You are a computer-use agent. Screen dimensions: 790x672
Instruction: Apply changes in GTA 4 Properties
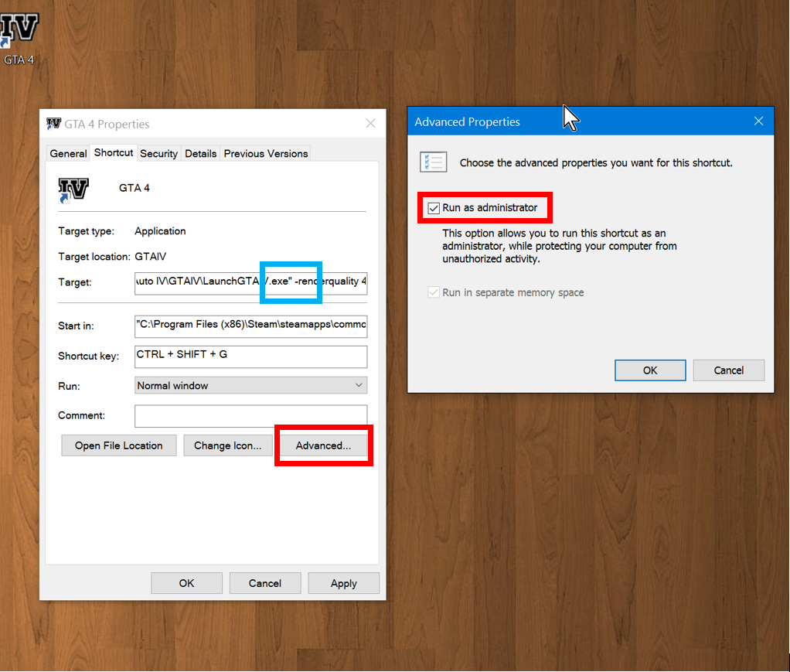tap(344, 583)
